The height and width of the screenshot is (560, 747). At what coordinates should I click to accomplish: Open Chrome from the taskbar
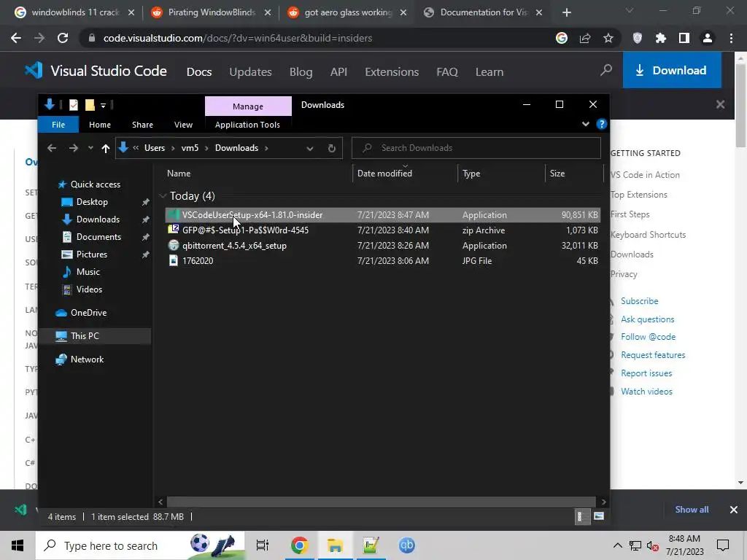click(x=299, y=545)
